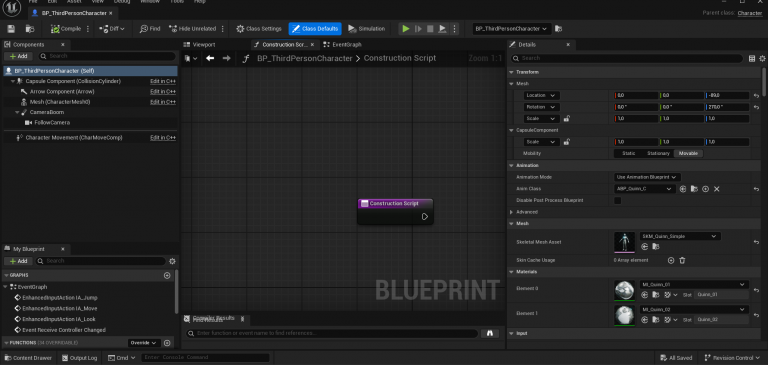
Task: Open the Skeletal Mesh Asset dropdown
Action: coord(680,236)
